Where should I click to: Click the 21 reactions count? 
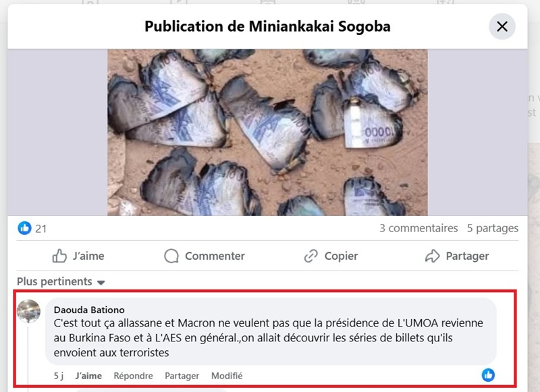pos(41,229)
